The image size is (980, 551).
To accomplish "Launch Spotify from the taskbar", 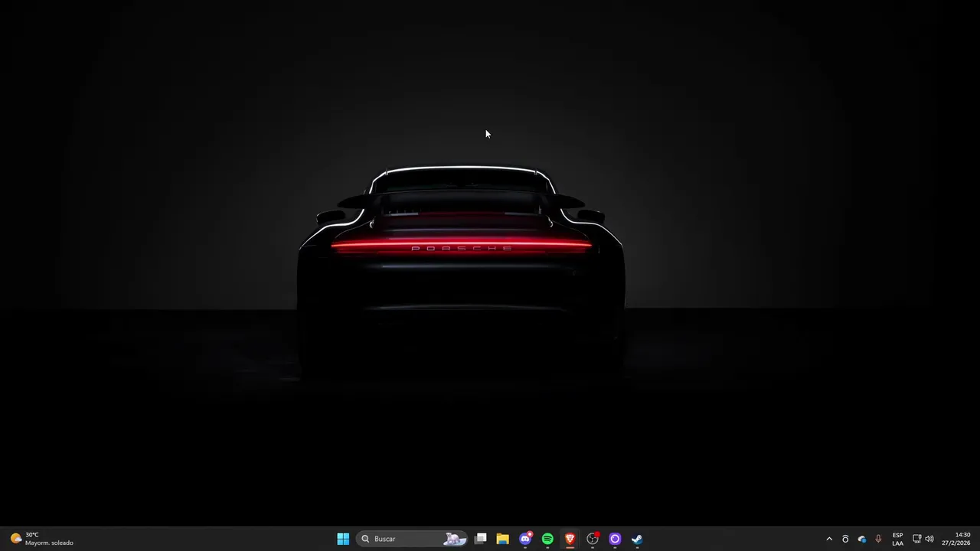I will click(547, 539).
